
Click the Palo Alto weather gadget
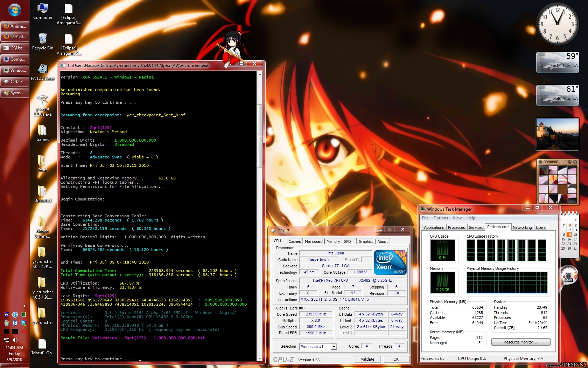pyautogui.click(x=557, y=95)
